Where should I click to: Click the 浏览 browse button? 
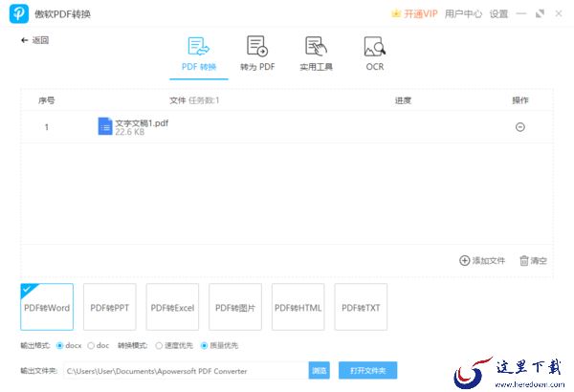320,371
